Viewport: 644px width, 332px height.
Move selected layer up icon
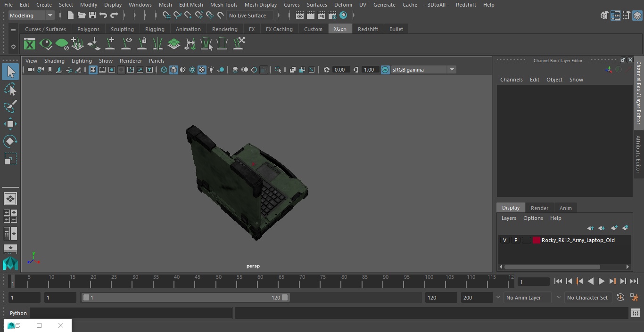[590, 228]
